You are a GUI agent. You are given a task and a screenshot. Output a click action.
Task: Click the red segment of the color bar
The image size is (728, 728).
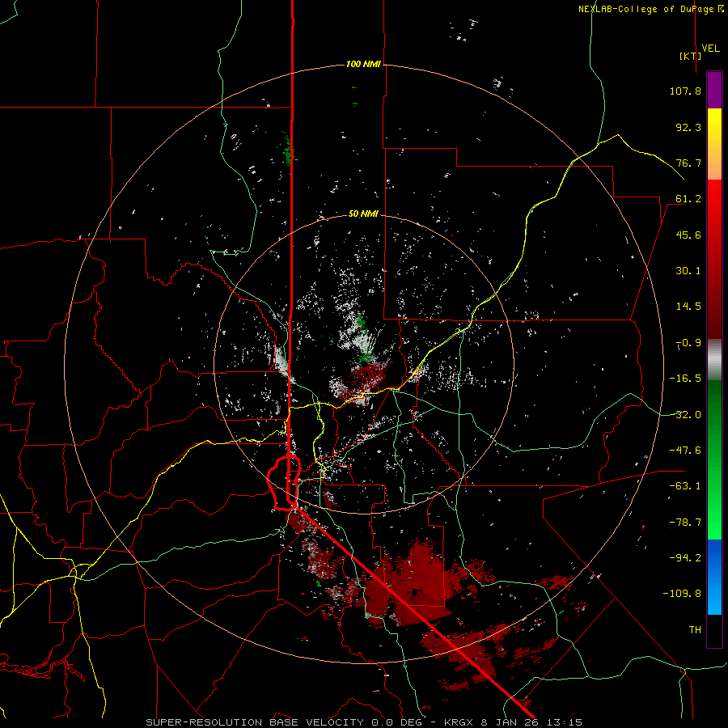(714, 259)
